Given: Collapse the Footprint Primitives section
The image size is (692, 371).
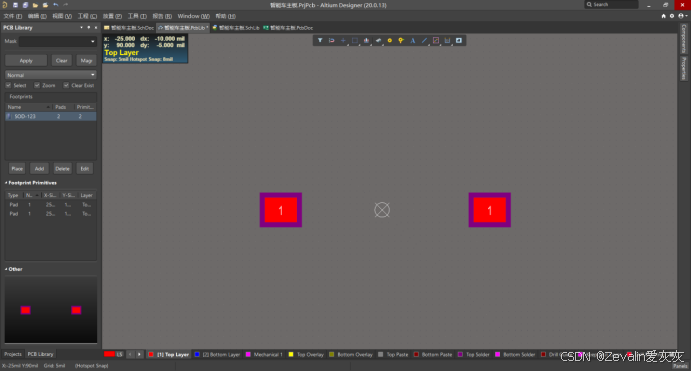Looking at the screenshot, I should click(x=6, y=183).
